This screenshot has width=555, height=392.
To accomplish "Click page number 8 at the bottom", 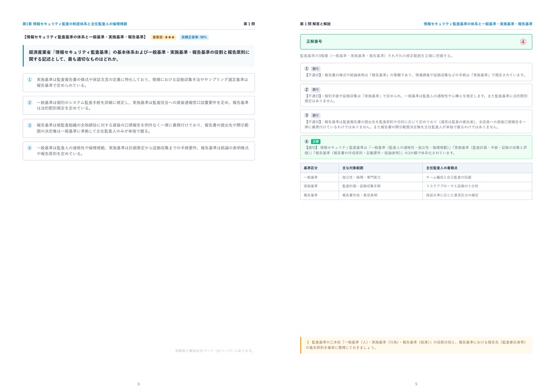I will point(139,384).
